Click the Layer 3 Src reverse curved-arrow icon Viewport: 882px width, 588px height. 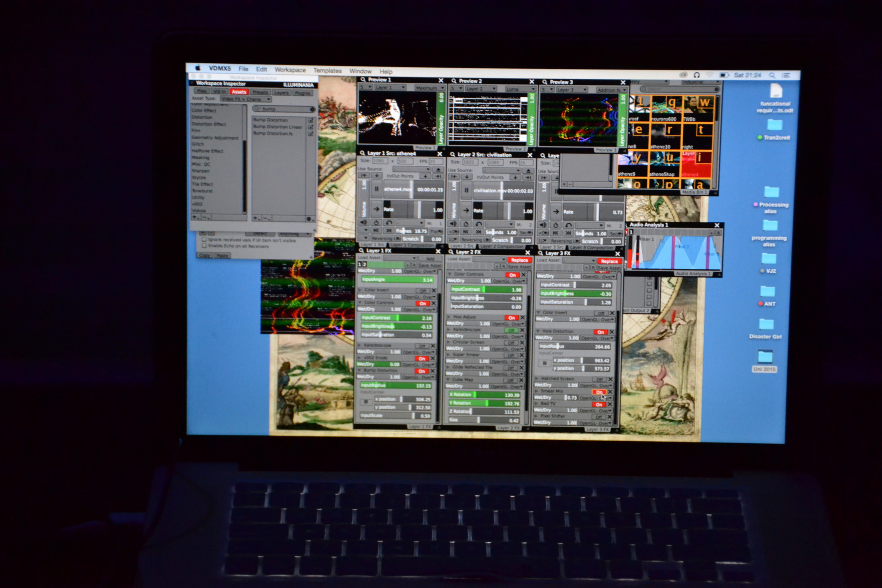point(568,225)
